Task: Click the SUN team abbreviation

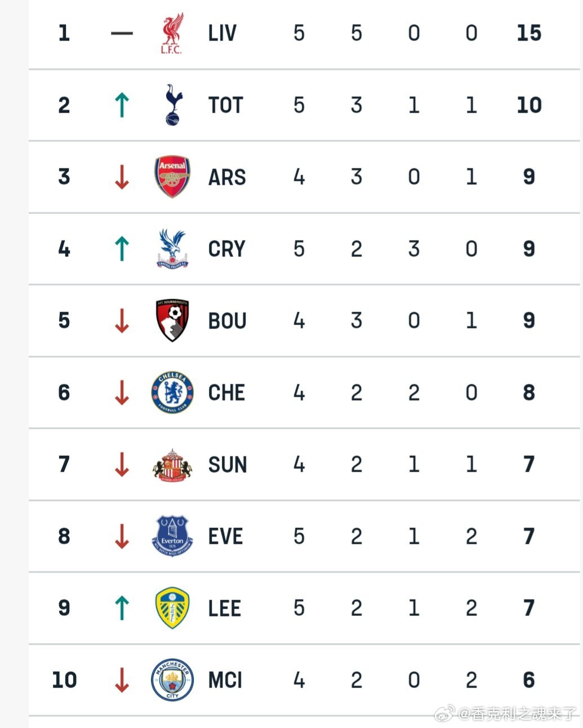Action: tap(228, 465)
